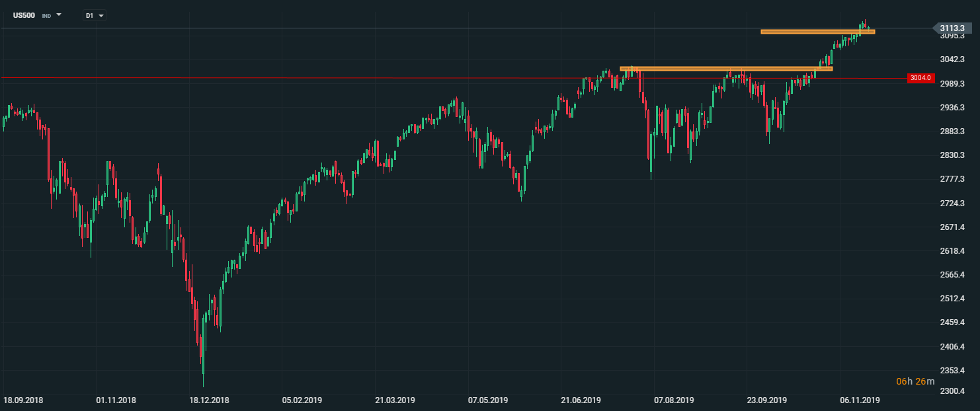Viewport: 980px width, 411px height.
Task: Select the red 3004.0 price level label
Action: click(920, 78)
